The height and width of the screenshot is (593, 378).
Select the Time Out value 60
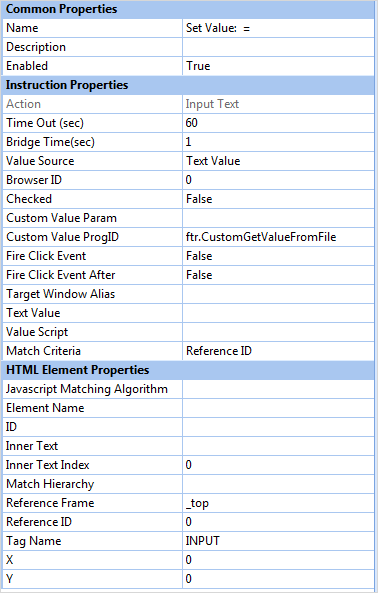coord(279,123)
